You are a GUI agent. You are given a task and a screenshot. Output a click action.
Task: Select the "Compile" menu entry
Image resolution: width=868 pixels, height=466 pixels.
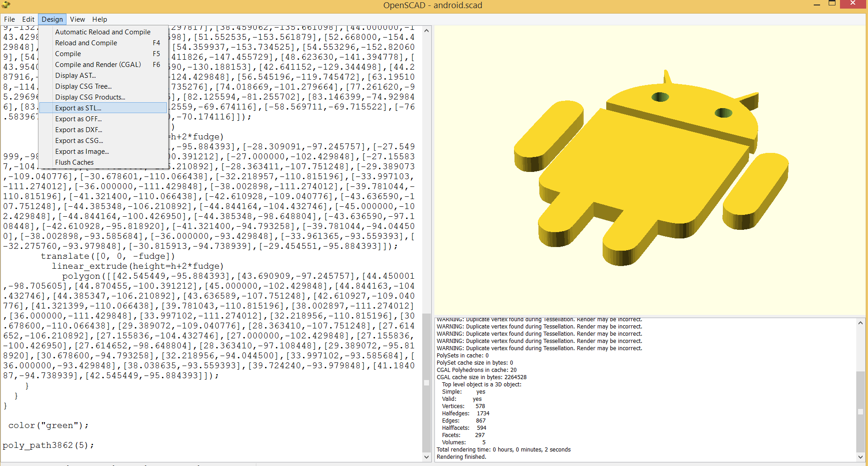point(68,53)
